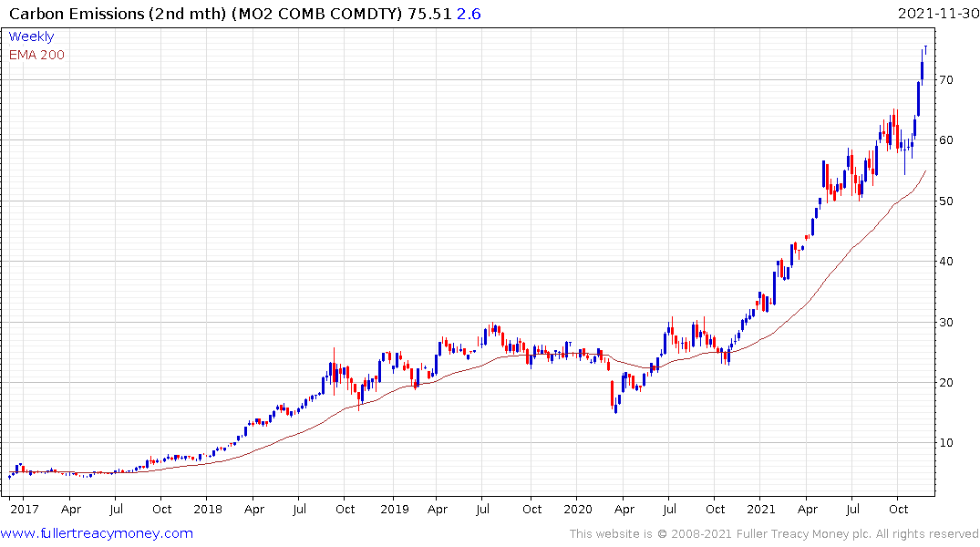Click the March 2020 low candlestick
The width and height of the screenshot is (980, 547).
coord(615,408)
